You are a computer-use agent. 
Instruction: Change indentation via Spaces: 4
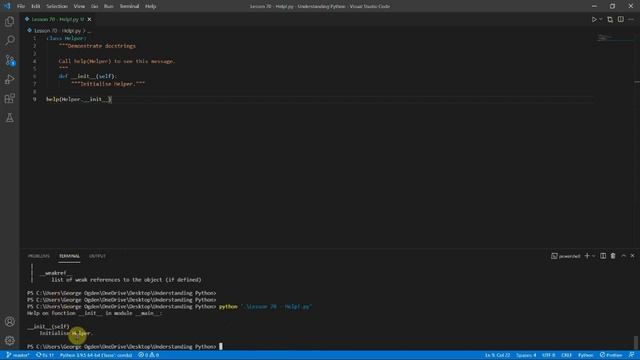pyautogui.click(x=526, y=355)
